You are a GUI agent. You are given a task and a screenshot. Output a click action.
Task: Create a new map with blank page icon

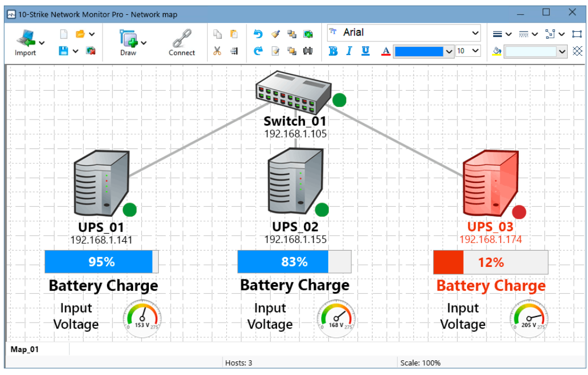pyautogui.click(x=64, y=34)
